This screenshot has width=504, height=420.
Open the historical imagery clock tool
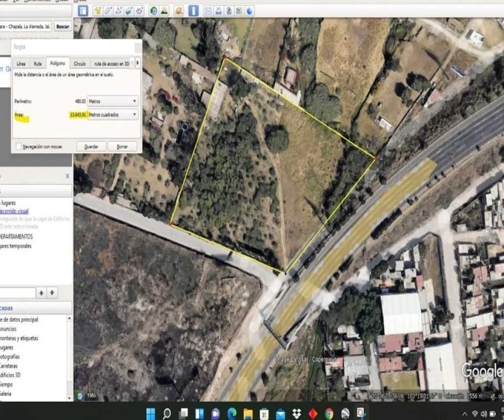coord(153,11)
